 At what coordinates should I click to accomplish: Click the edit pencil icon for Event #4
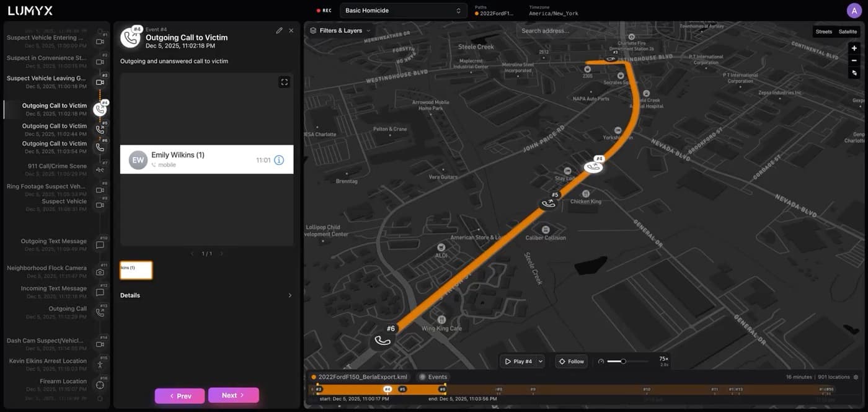pos(279,30)
